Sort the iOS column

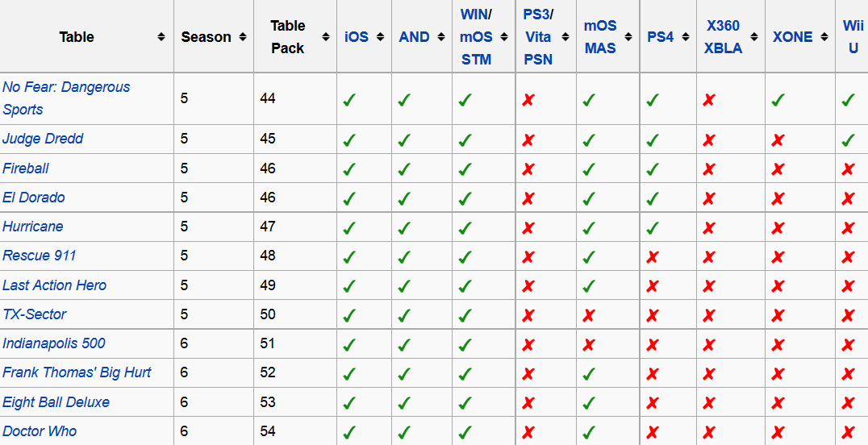click(380, 37)
